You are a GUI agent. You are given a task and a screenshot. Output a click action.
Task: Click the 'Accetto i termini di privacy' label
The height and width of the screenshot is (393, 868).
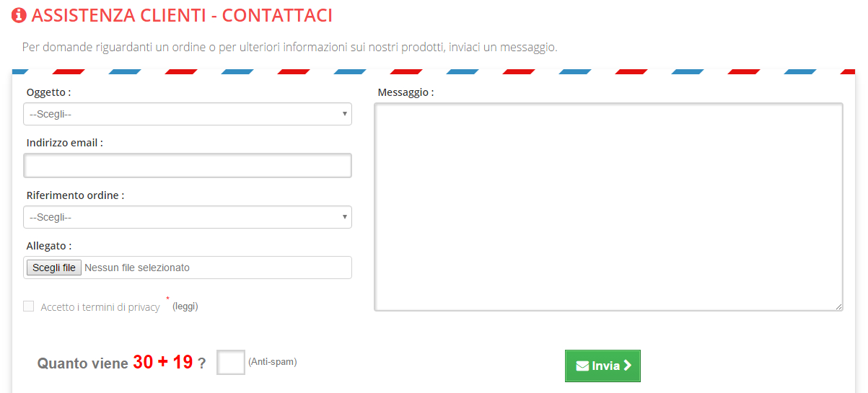tap(100, 307)
